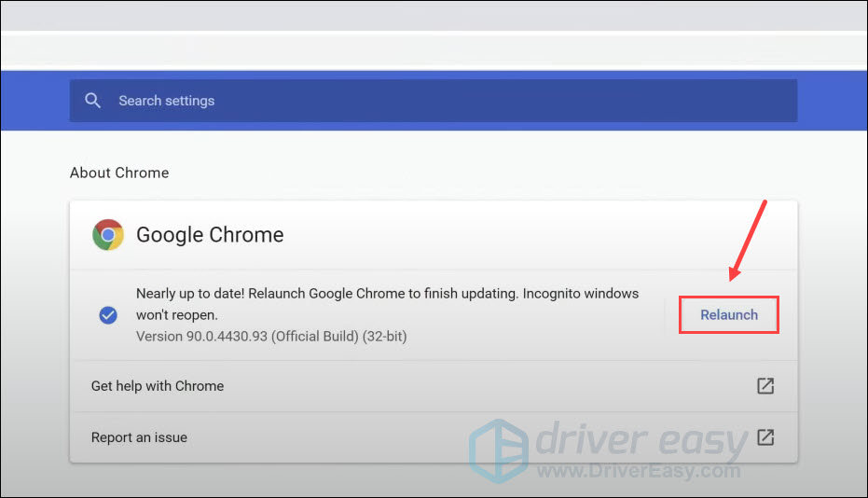The image size is (868, 498).
Task: Open the Report an issue row
Action: (x=139, y=437)
